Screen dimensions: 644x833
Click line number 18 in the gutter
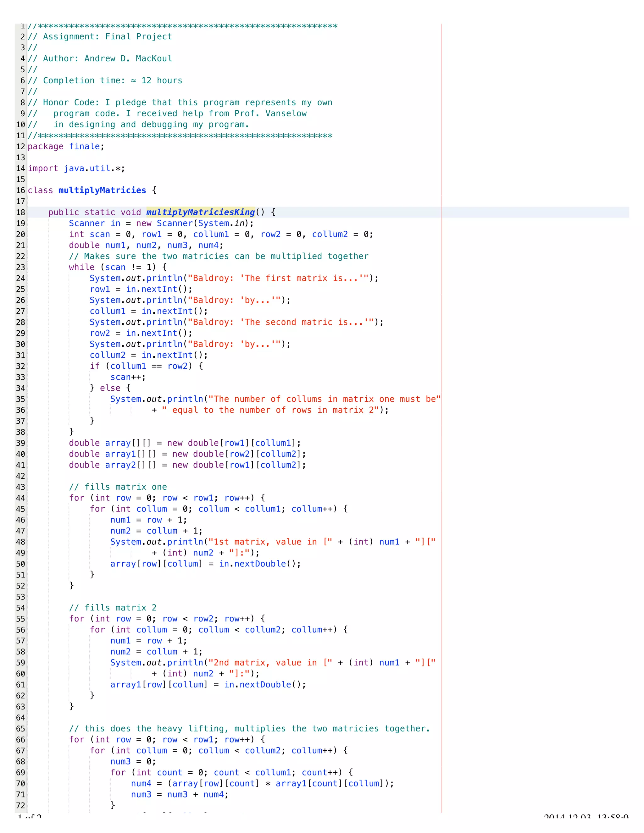pyautogui.click(x=21, y=212)
